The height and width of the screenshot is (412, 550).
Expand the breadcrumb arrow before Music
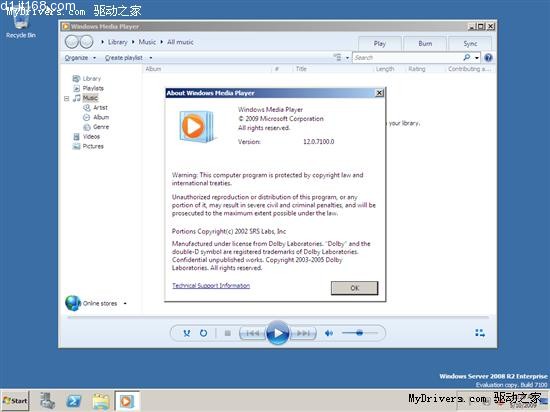coord(133,42)
